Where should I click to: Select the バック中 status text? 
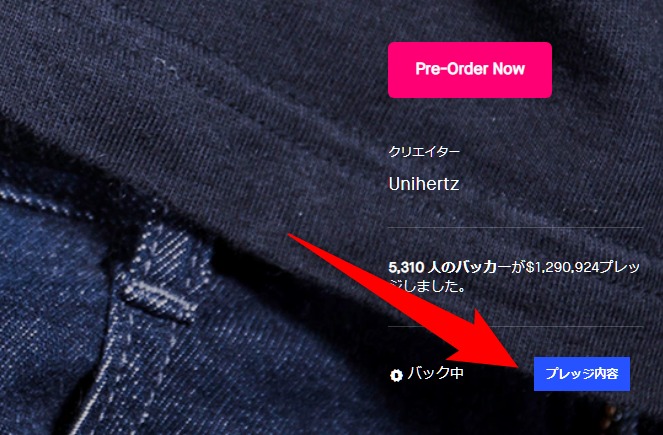[436, 374]
